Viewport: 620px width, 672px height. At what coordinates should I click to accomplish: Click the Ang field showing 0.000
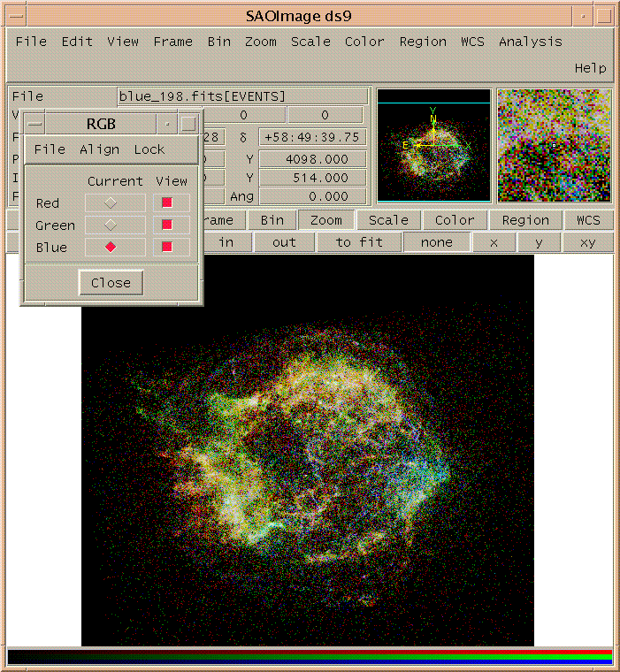(312, 196)
